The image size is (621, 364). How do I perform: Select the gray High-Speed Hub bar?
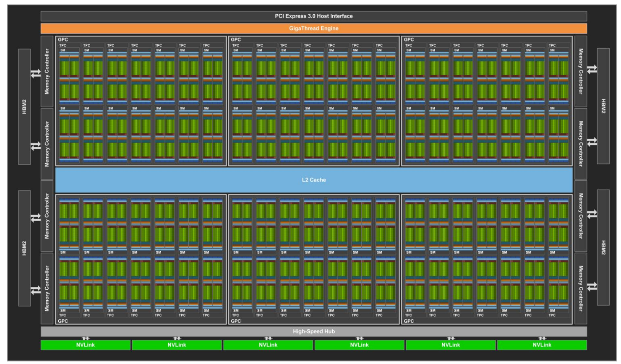pyautogui.click(x=313, y=331)
